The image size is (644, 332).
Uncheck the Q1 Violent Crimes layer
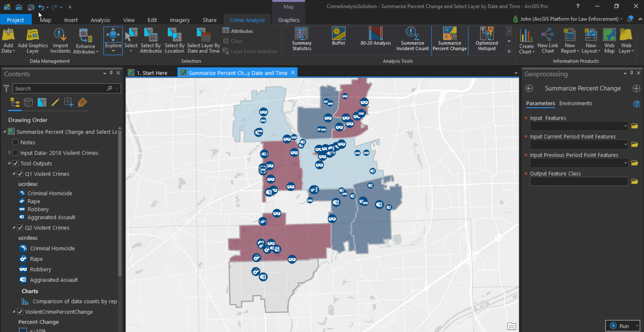click(20, 174)
